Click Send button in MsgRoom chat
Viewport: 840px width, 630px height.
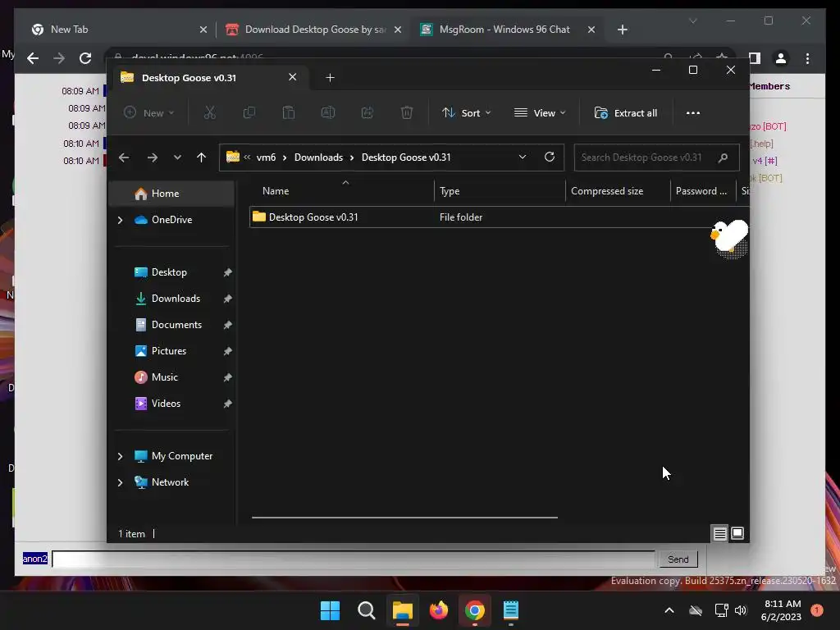tap(678, 559)
